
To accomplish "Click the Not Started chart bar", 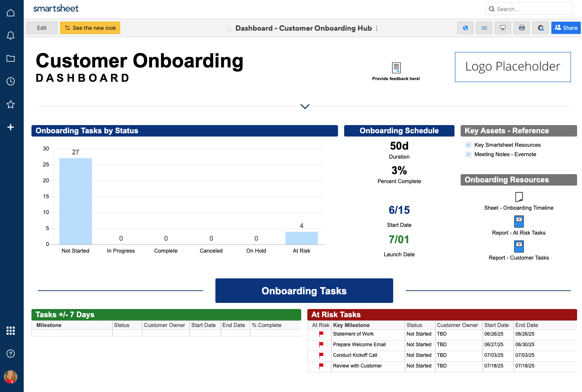I will (x=76, y=201).
